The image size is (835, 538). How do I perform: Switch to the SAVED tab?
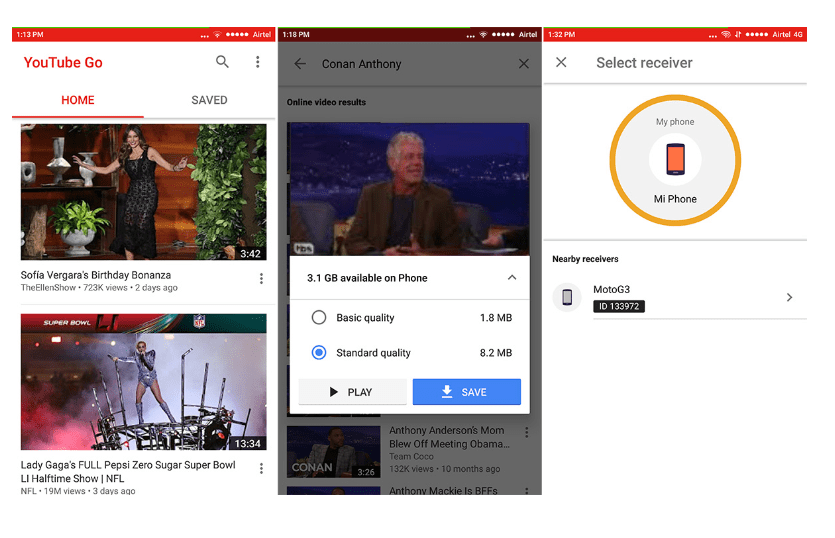tap(209, 100)
